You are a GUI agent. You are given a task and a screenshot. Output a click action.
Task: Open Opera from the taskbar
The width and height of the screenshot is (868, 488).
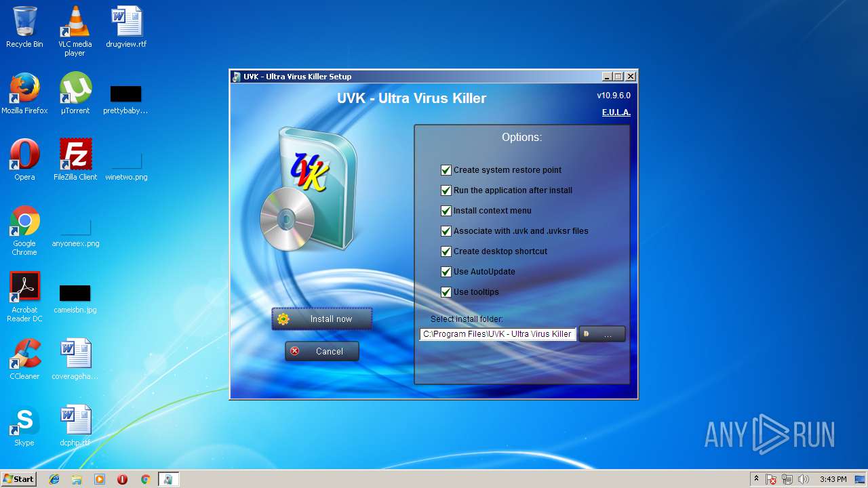(x=122, y=479)
